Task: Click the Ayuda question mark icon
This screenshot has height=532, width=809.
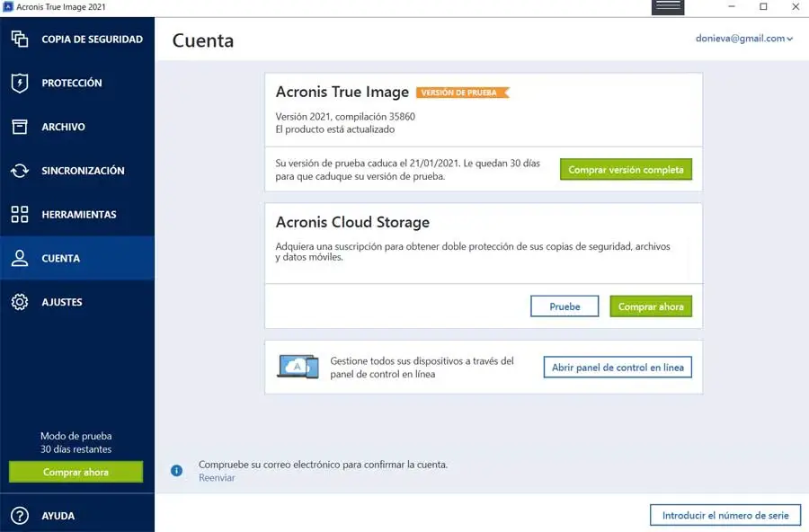Action: (20, 516)
